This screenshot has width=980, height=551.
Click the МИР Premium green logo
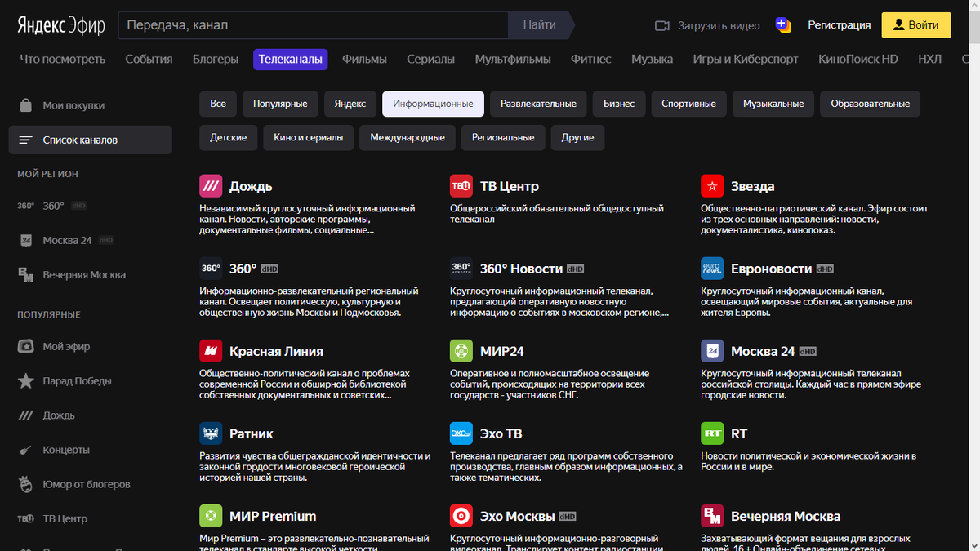coord(211,516)
